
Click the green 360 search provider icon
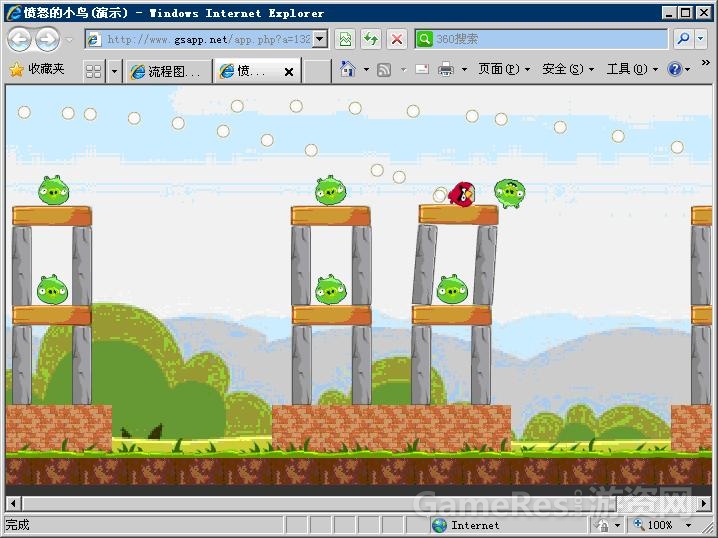coord(424,39)
